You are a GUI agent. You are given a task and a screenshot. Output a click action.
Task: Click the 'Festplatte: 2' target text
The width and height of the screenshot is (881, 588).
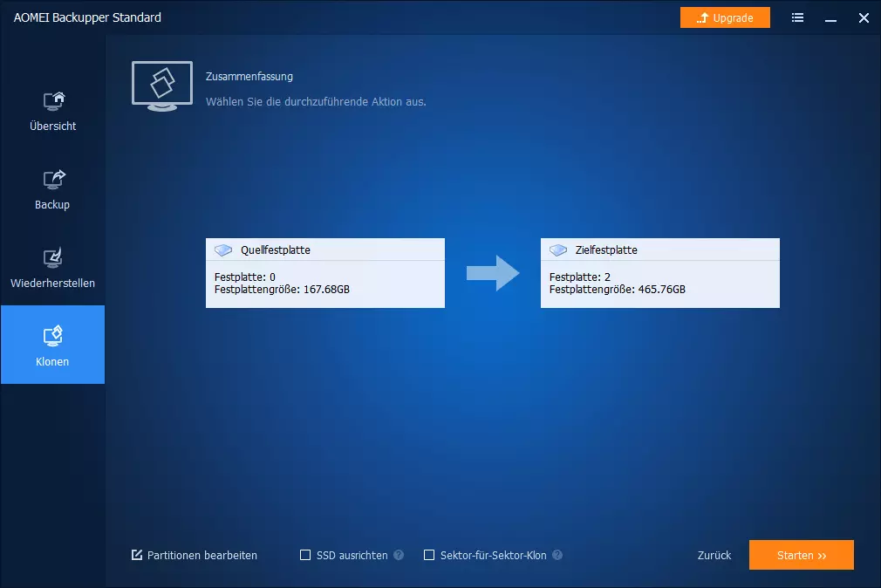pos(580,277)
